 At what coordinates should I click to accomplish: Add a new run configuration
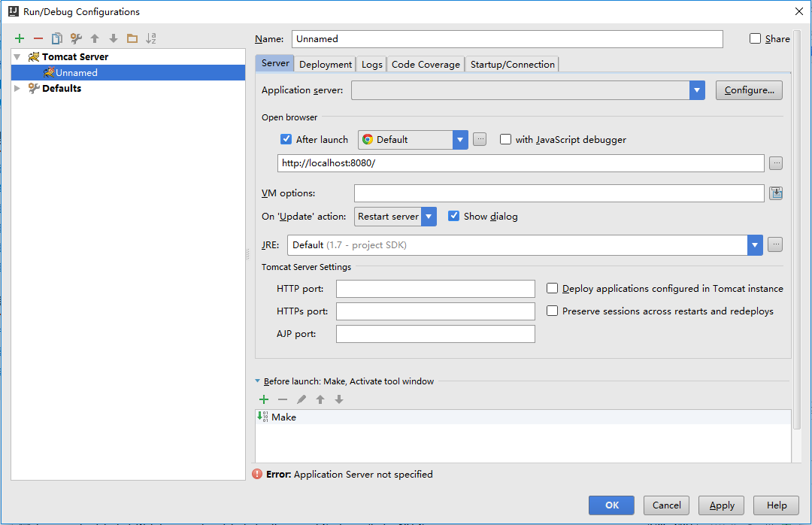20,38
